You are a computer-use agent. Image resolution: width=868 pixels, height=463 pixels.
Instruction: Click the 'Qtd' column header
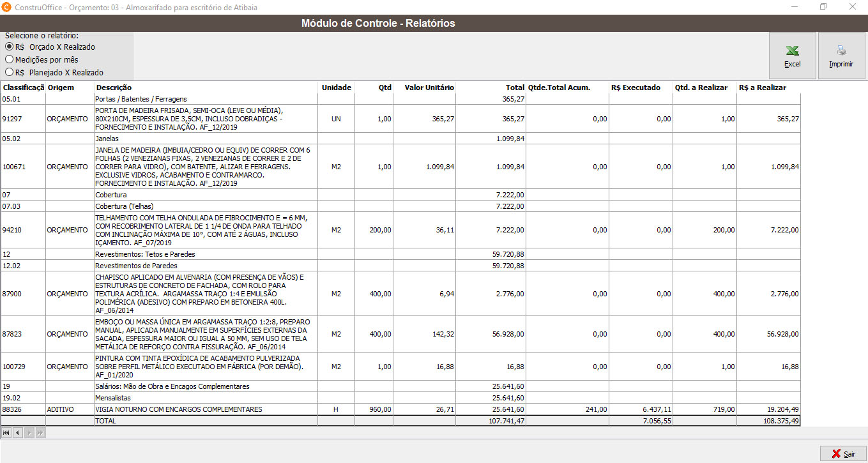point(374,87)
